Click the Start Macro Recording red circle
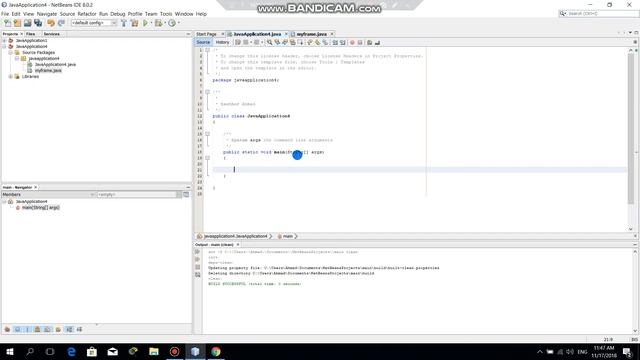The width and height of the screenshot is (640, 360). coord(352,42)
